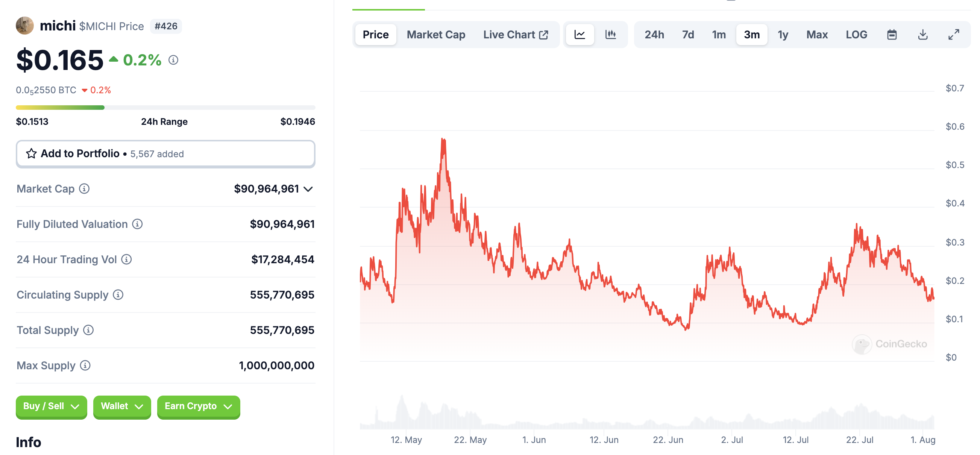
Task: Open the Wallet dropdown
Action: (122, 406)
